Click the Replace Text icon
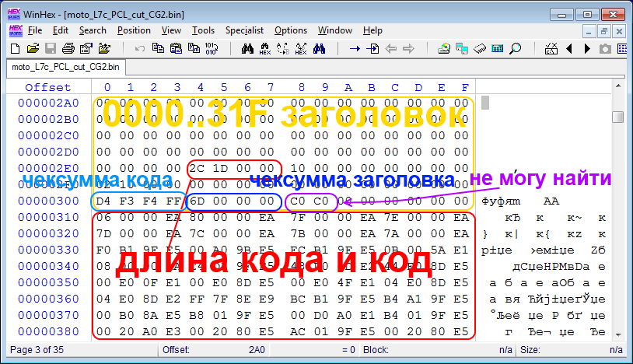The image size is (633, 364). pos(283,49)
